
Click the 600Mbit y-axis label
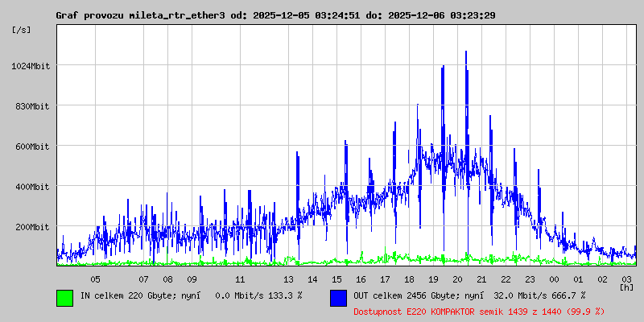pyautogui.click(x=33, y=147)
